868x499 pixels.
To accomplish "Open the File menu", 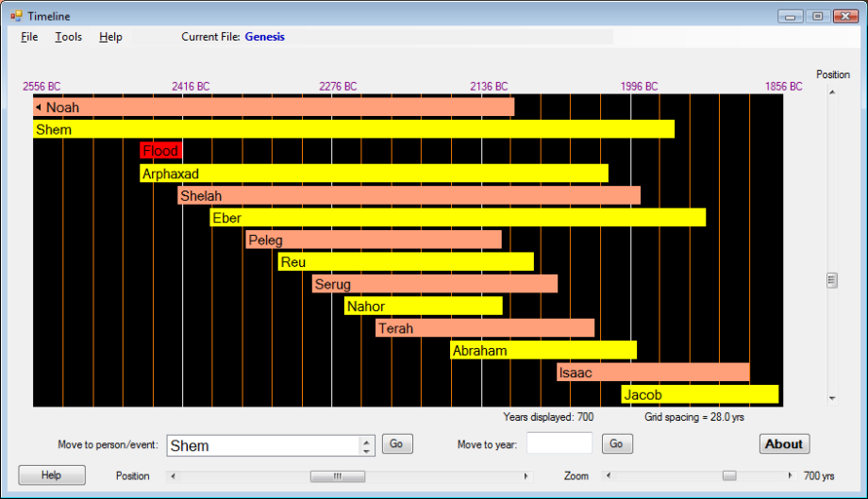I will point(29,37).
